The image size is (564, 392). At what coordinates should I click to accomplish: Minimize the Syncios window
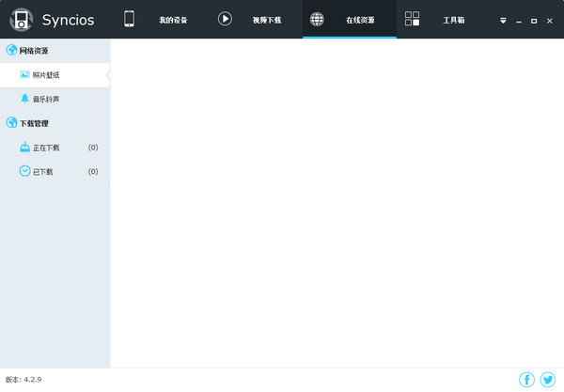pos(519,20)
